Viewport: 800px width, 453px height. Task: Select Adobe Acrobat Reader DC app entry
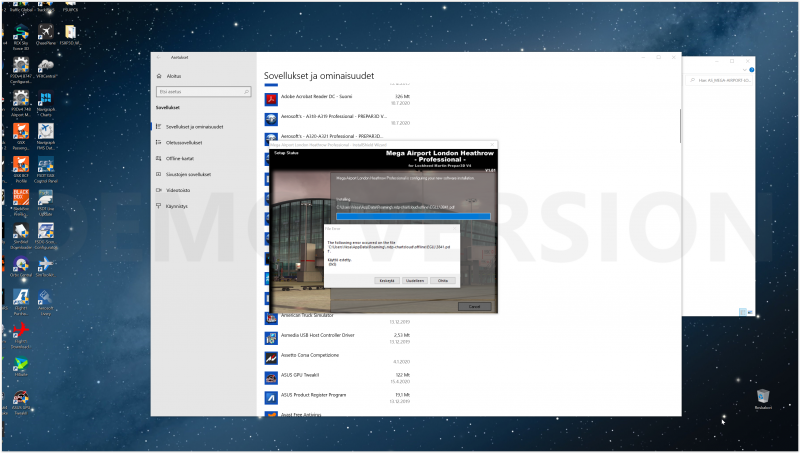337,99
